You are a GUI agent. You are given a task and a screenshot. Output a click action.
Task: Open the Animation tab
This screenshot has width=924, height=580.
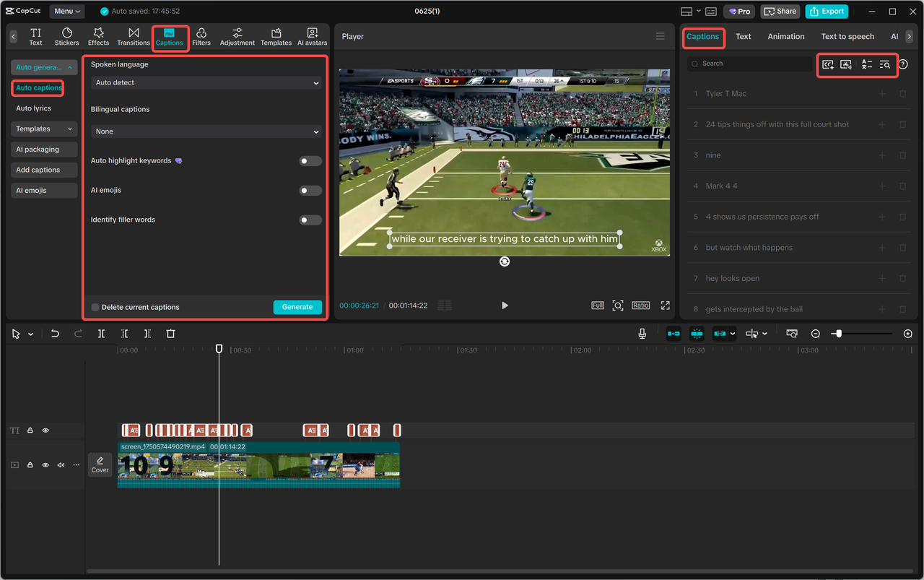coord(786,36)
